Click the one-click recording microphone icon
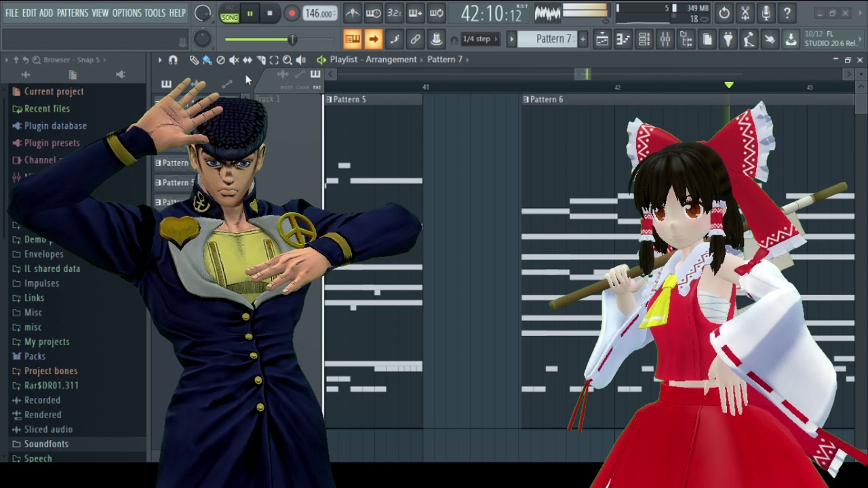The image size is (868, 488). (766, 13)
